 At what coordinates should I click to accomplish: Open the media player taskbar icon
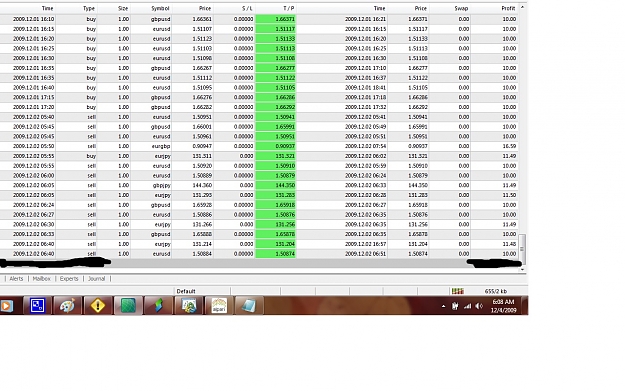click(6, 306)
